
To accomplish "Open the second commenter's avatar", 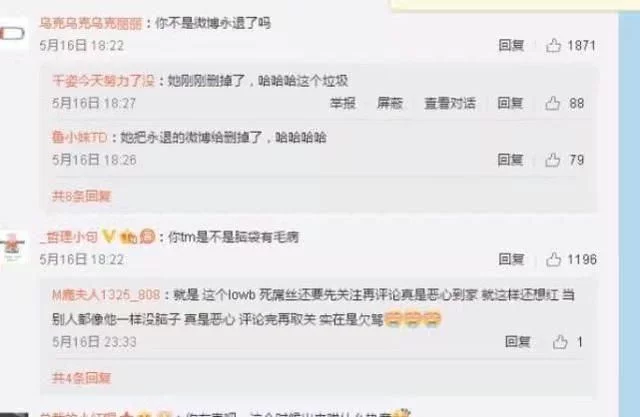I will point(14,246).
